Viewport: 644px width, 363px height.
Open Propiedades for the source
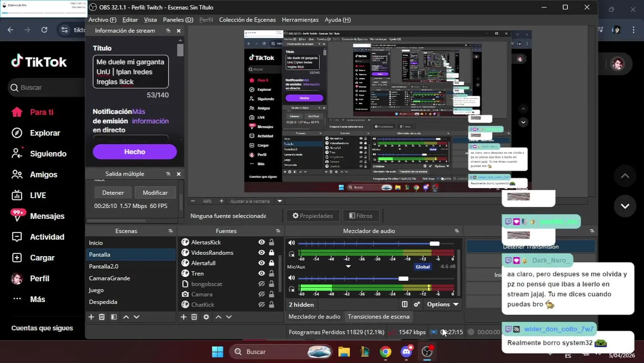(313, 216)
